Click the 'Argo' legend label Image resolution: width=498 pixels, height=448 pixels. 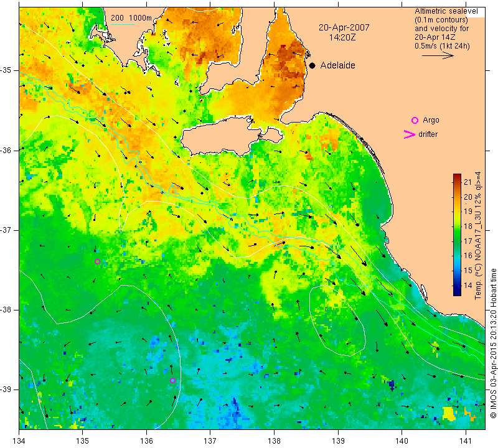[x=431, y=120]
